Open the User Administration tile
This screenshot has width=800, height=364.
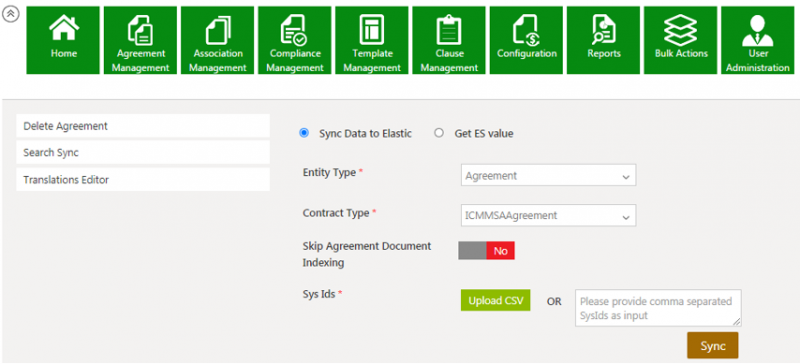758,40
